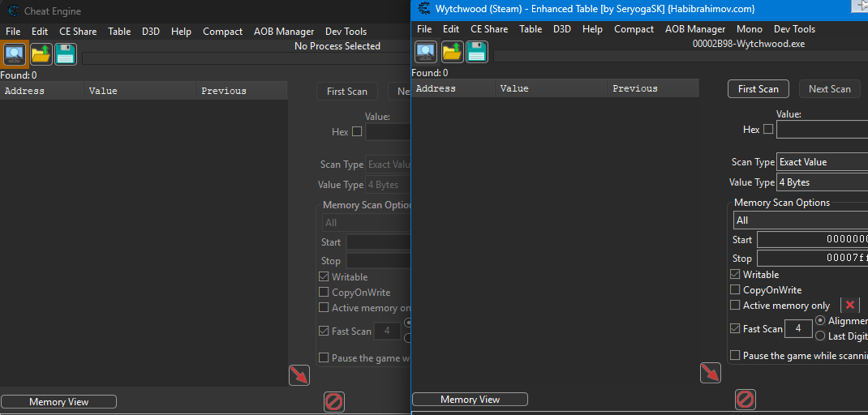Screen dimensions: 868x415
Task: Click open-file folder icon in Wytchwood window
Action: pyautogui.click(x=453, y=52)
